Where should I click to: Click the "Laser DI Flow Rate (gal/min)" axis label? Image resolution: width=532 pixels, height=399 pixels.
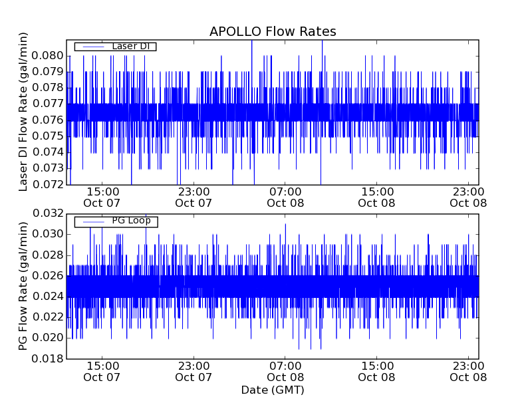(x=23, y=112)
